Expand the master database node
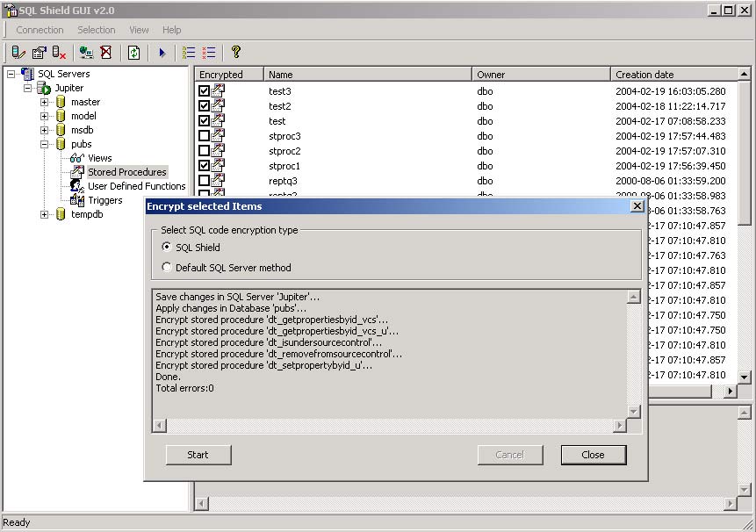This screenshot has width=756, height=532. 45,102
